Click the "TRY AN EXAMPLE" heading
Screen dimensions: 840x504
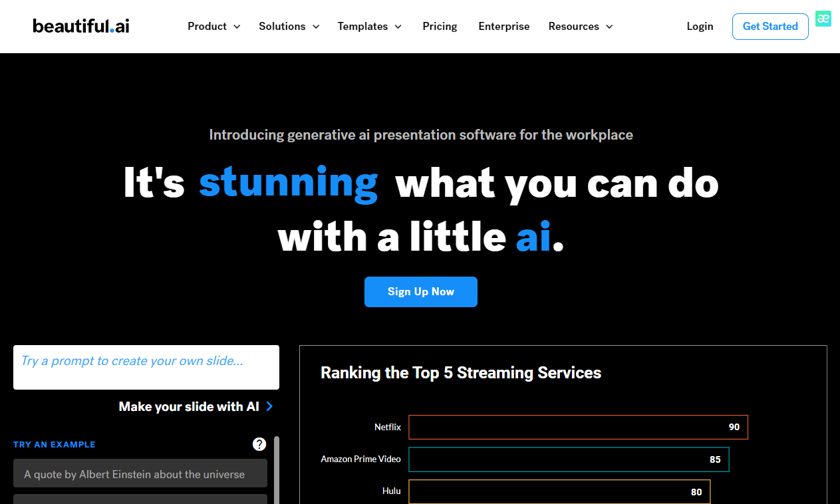coord(55,444)
